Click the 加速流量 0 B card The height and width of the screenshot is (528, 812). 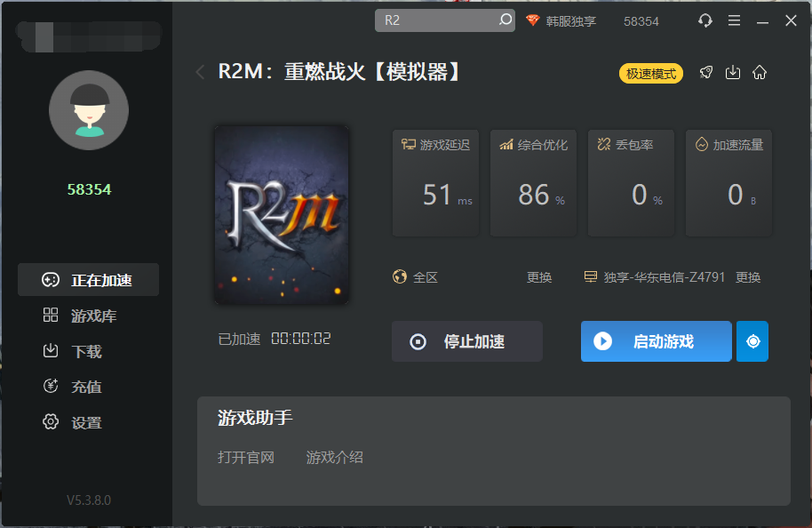click(728, 183)
